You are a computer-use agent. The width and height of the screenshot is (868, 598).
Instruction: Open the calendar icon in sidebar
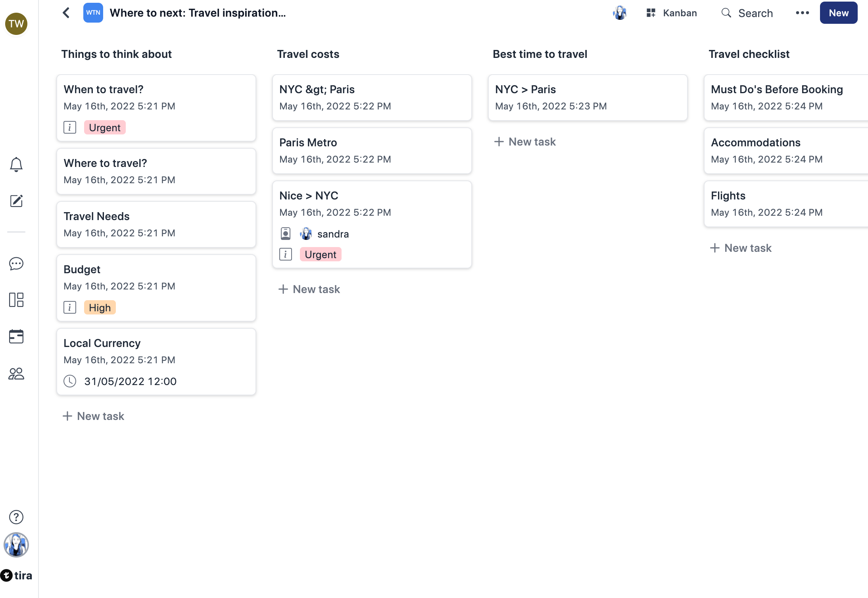click(16, 337)
